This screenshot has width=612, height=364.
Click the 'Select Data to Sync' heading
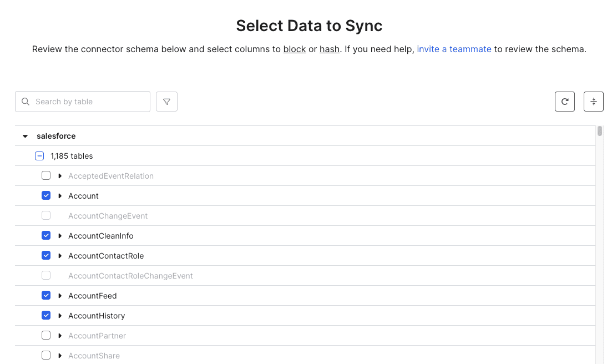[309, 26]
